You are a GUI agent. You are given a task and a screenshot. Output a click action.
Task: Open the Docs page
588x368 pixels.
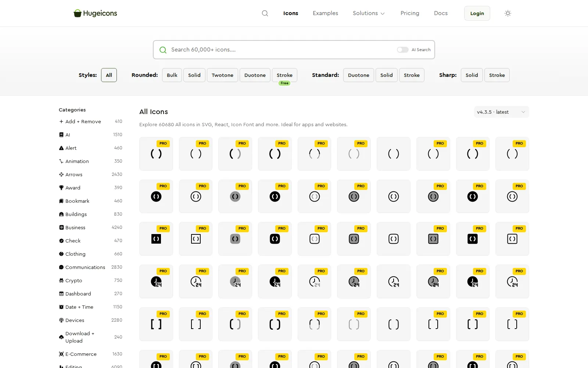[441, 13]
